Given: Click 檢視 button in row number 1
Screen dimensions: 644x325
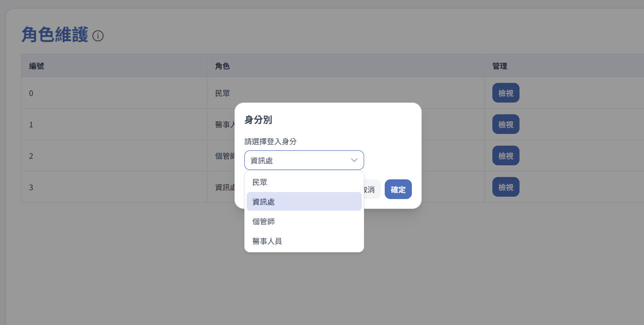Looking at the screenshot, I should pos(505,124).
